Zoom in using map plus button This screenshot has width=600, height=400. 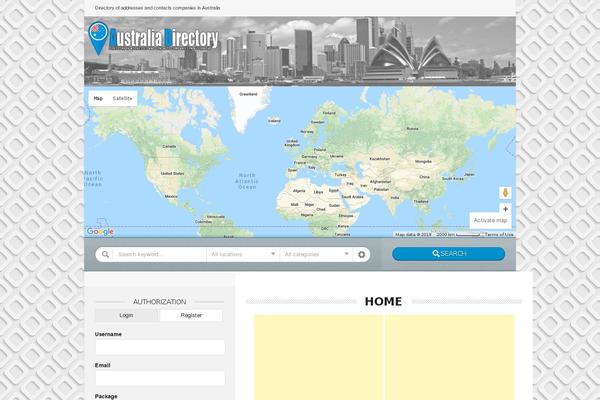click(x=505, y=209)
